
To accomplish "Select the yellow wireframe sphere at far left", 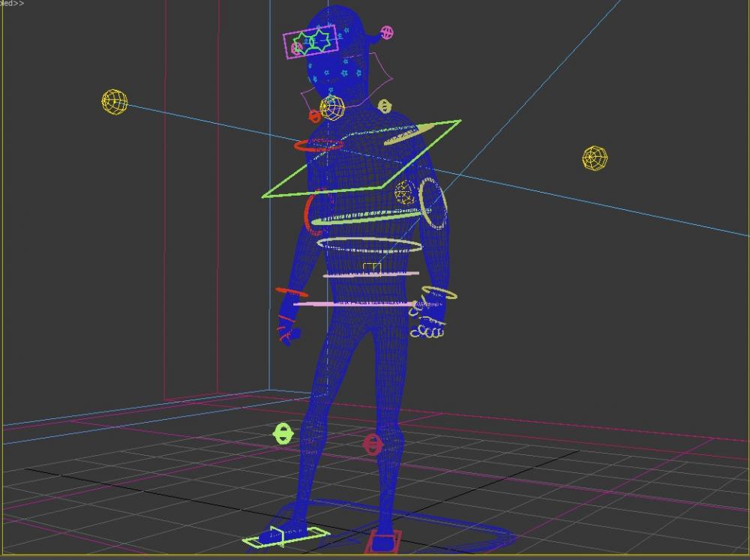I will 115,102.
